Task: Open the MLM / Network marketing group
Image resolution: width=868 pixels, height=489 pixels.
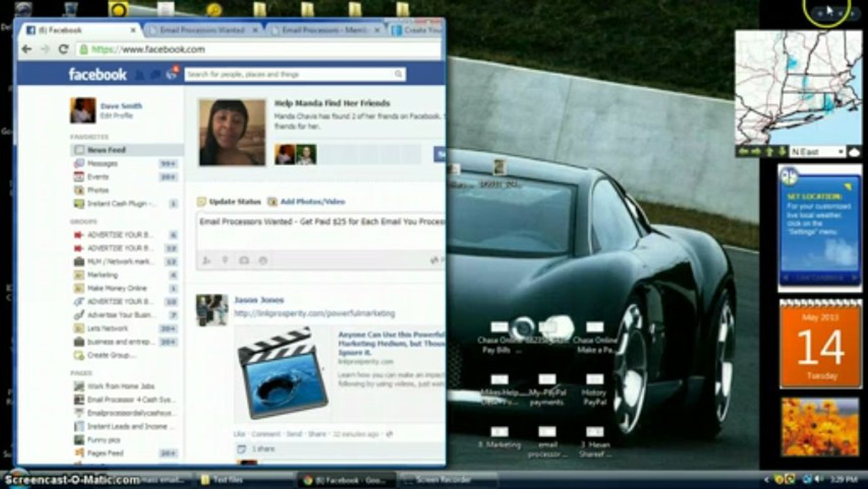Action: [126, 261]
